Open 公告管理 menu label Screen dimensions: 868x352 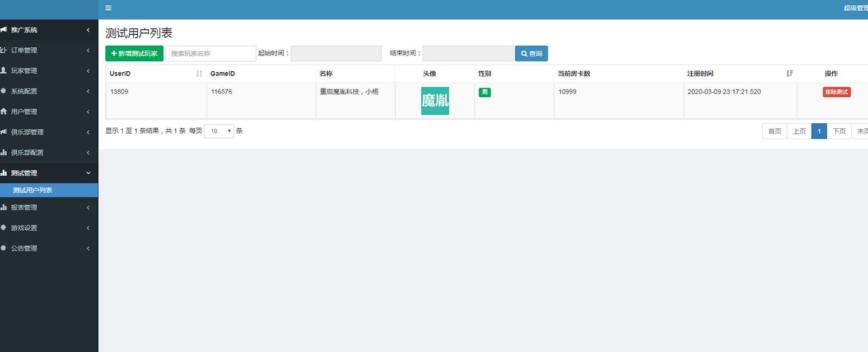[24, 248]
